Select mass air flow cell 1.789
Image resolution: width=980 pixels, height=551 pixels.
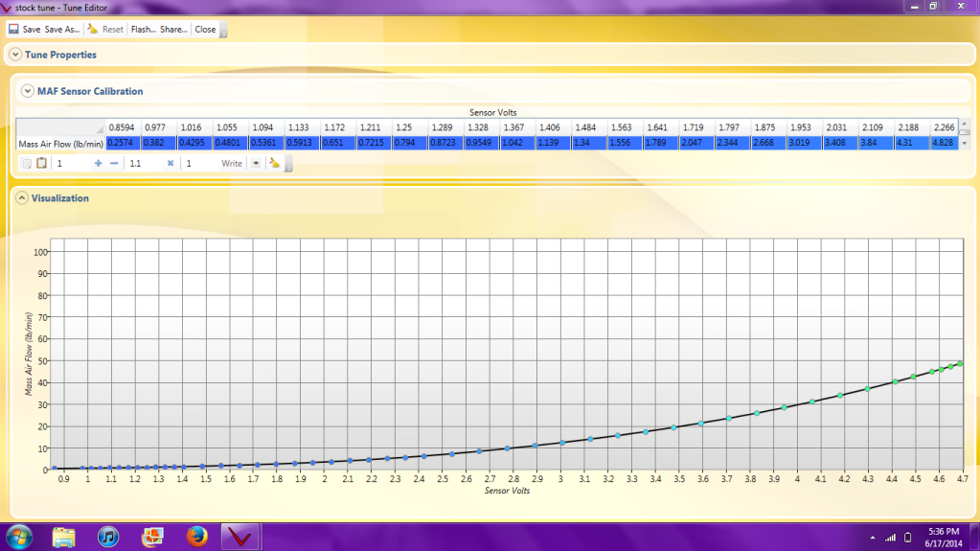[661, 143]
